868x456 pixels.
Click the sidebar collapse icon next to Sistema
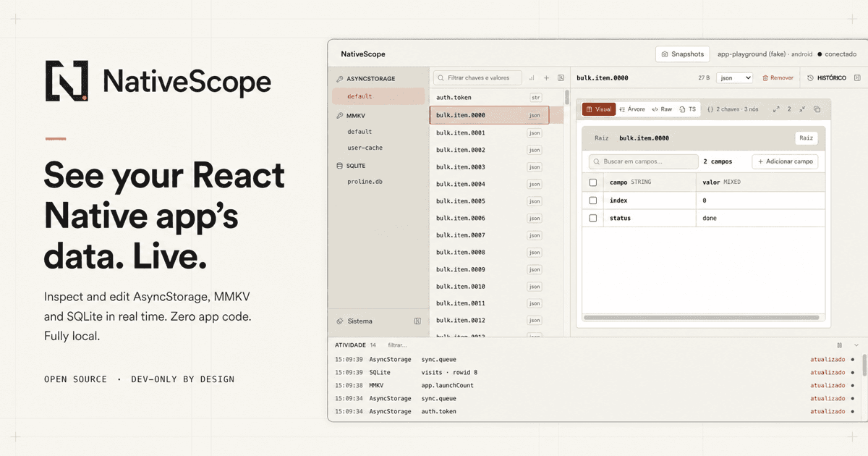click(417, 321)
